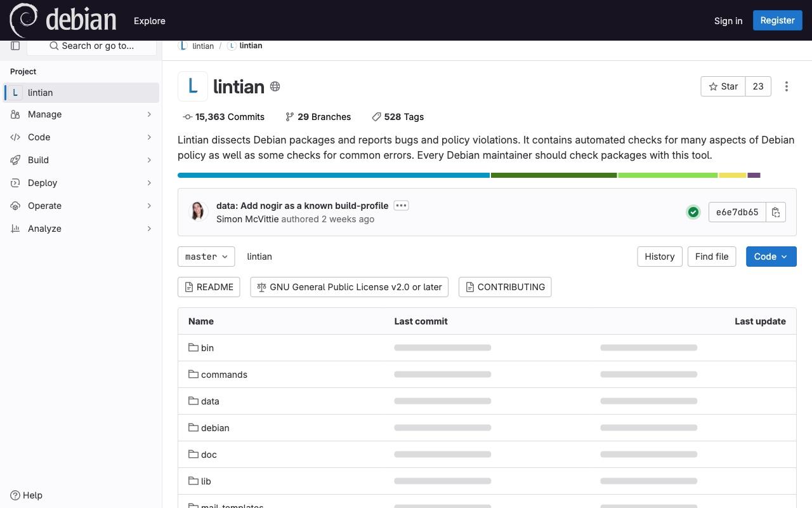
Task: View the 23 stargazers count
Action: click(758, 86)
